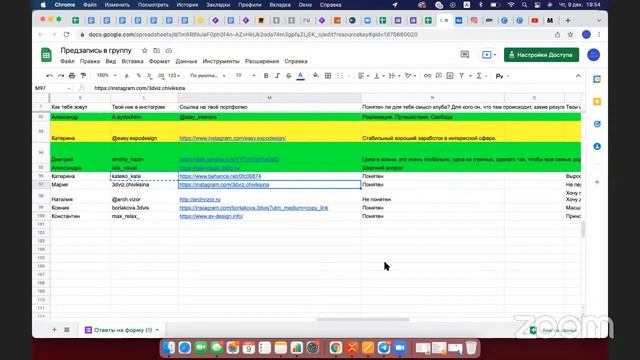Create a filter with funnel icon

pyautogui.click(x=461, y=76)
